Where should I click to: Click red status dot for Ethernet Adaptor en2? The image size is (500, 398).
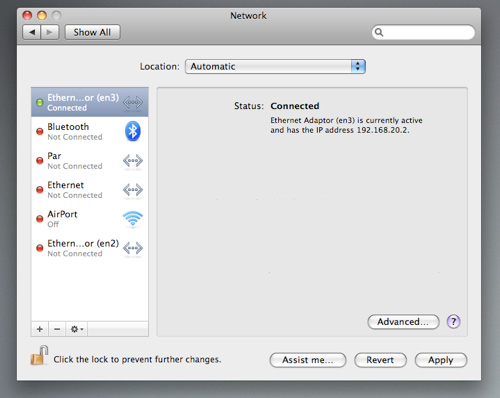click(x=40, y=248)
